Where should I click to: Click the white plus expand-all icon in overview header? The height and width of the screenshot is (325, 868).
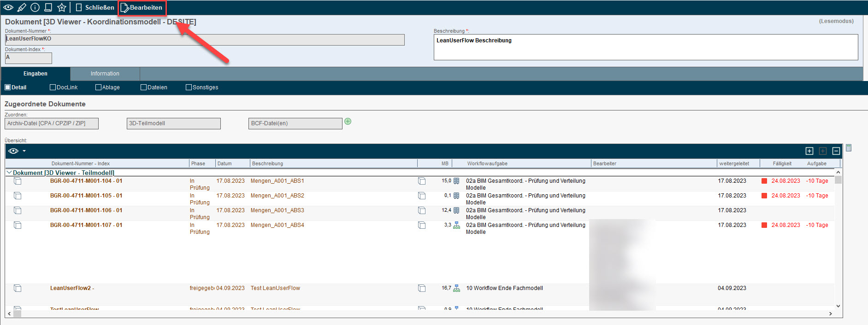point(809,151)
